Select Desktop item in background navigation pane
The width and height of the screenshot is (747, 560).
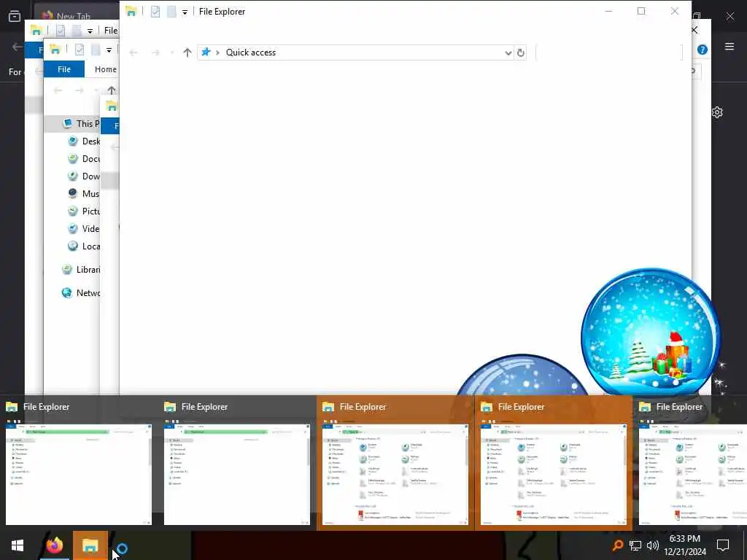point(84,141)
